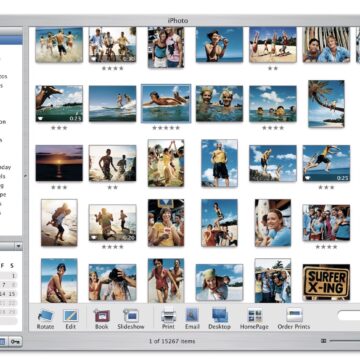Image resolution: width=360 pixels, height=360 pixels.
Task: Select the woman in green bandana photo
Action: [x=219, y=282]
